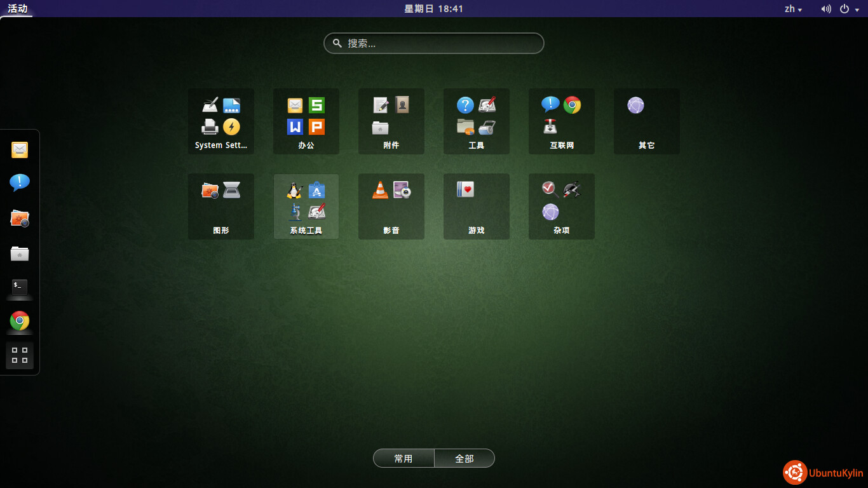868x488 pixels.
Task: Open the 互联网 internet app folder
Action: 561,121
